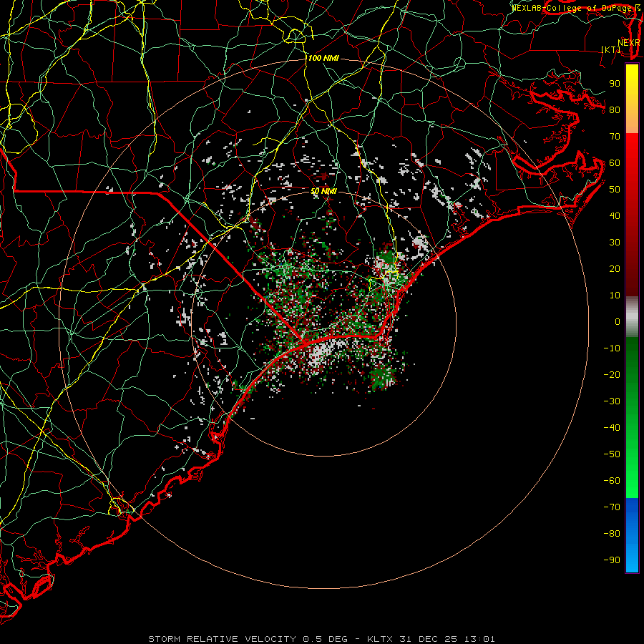Click the 50 knot label on color scale
Viewport: 644px width, 644px height.
pyautogui.click(x=615, y=190)
